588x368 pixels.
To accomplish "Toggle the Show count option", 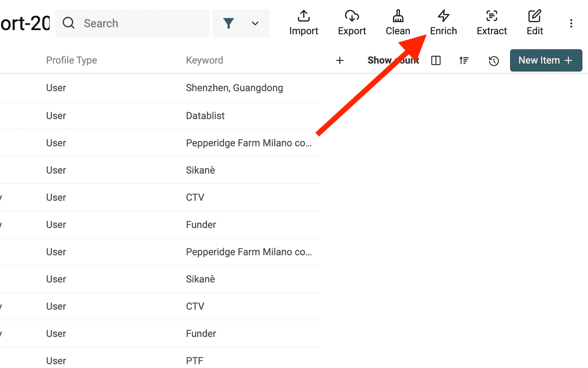I will (x=393, y=60).
